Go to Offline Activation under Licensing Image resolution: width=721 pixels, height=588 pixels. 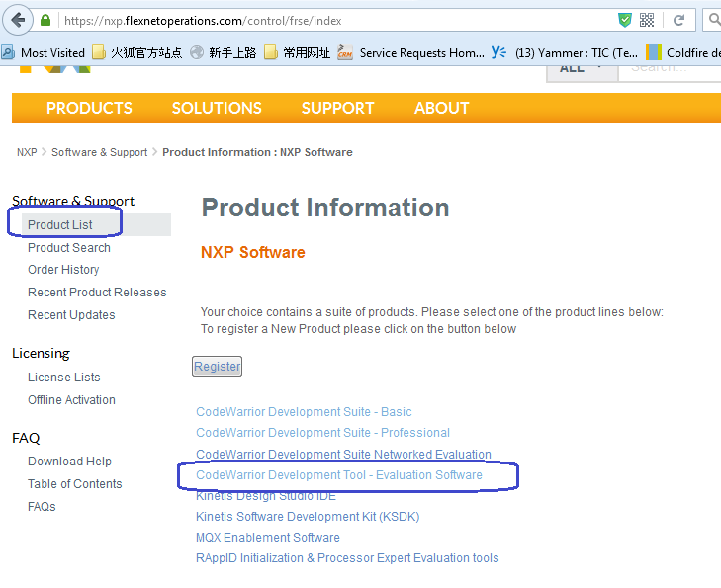coord(71,400)
